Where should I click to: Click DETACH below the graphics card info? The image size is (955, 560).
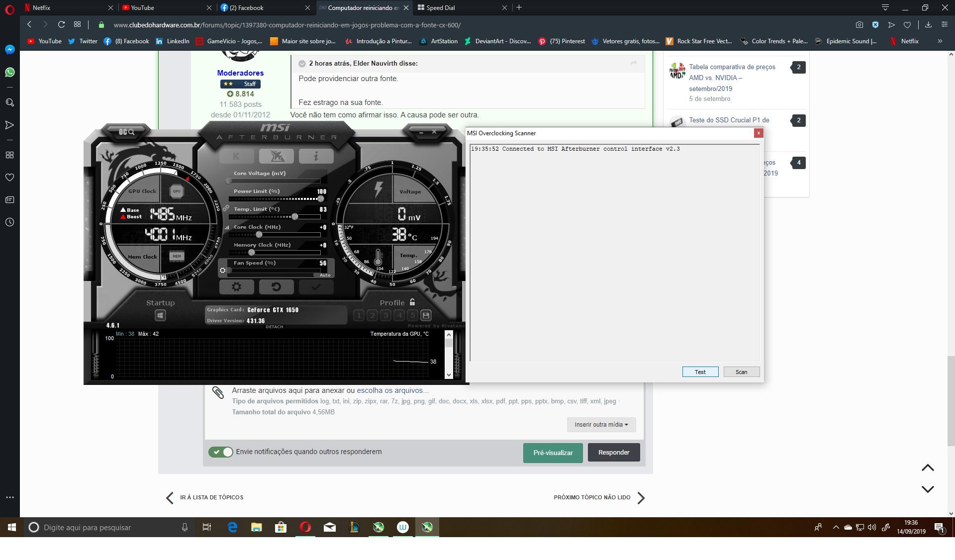274,327
